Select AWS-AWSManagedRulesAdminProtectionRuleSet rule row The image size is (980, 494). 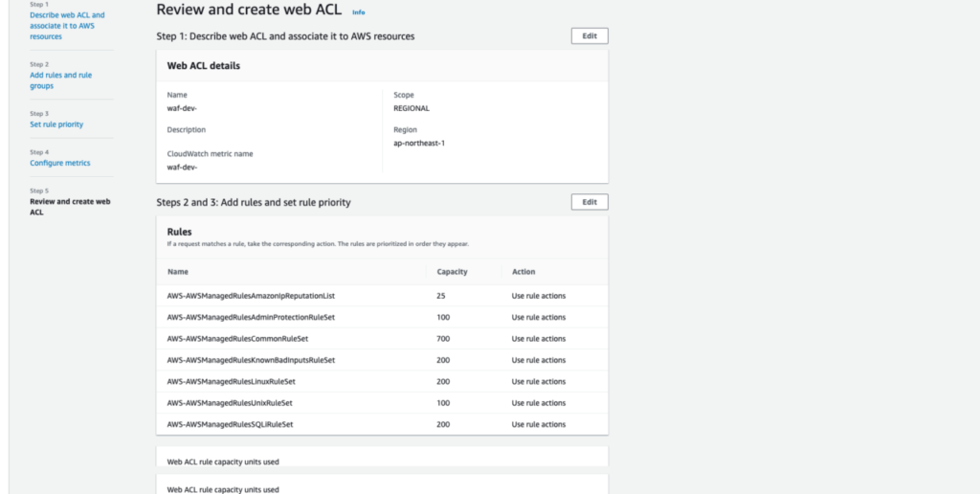point(382,317)
